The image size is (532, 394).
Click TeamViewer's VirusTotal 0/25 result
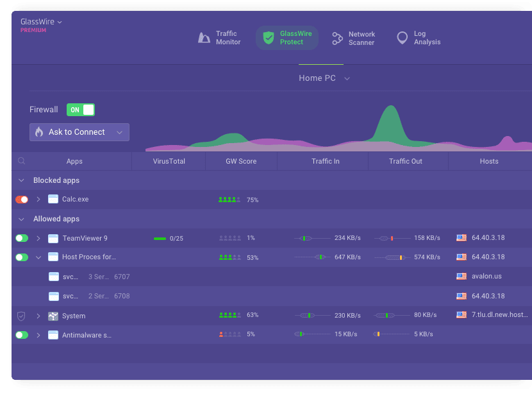pos(169,239)
